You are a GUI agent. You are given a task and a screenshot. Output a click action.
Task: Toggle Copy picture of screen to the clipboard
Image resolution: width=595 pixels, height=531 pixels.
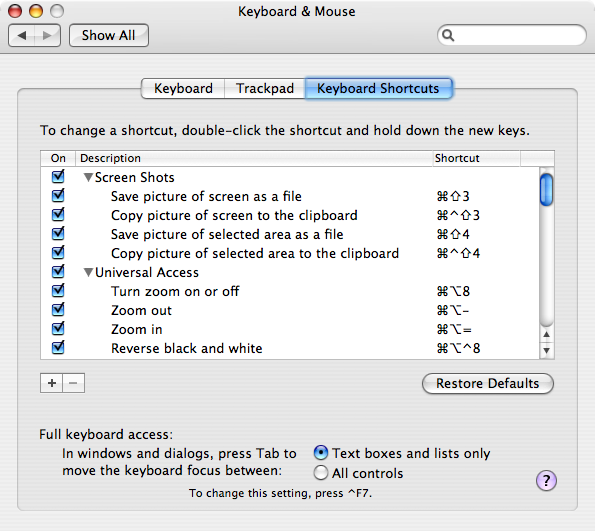click(x=58, y=214)
